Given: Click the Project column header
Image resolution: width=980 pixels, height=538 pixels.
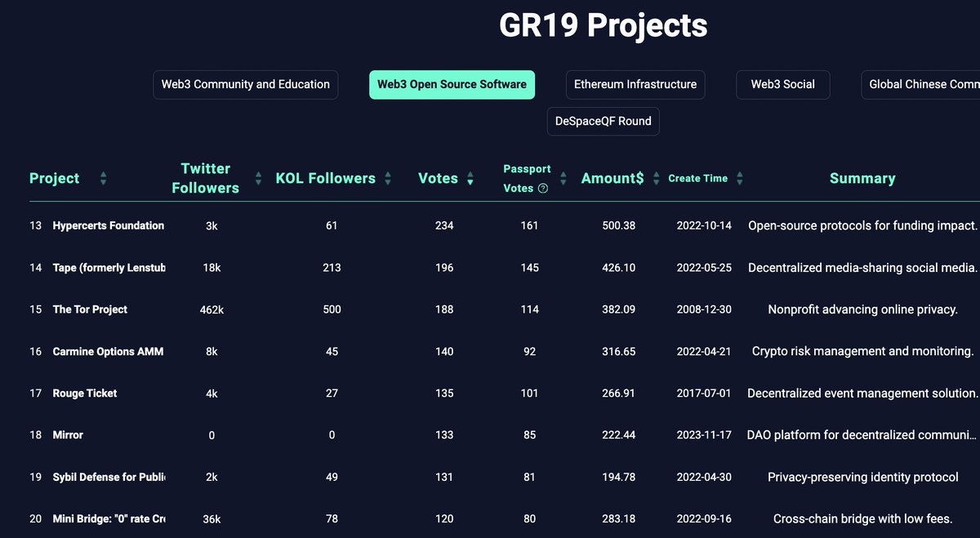Looking at the screenshot, I should click(x=55, y=179).
